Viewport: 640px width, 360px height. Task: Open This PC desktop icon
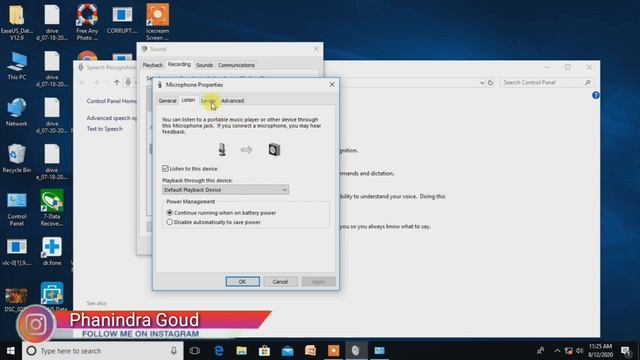tap(17, 66)
